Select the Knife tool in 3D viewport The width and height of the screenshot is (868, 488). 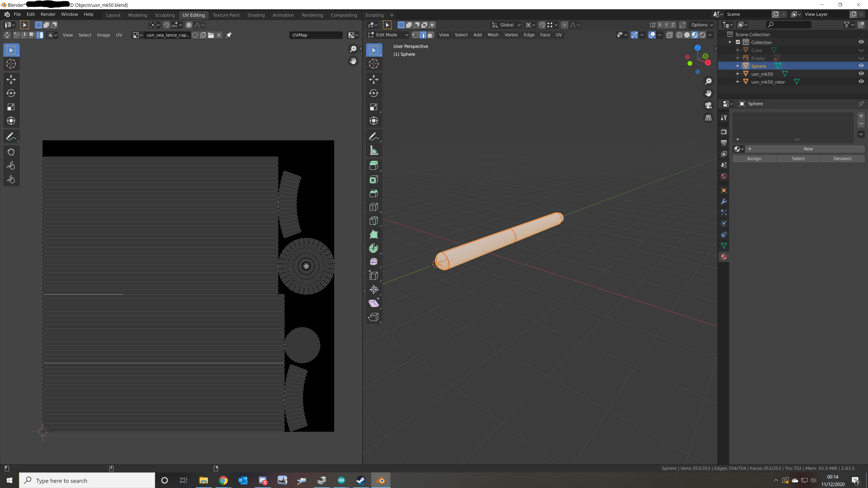pyautogui.click(x=374, y=221)
